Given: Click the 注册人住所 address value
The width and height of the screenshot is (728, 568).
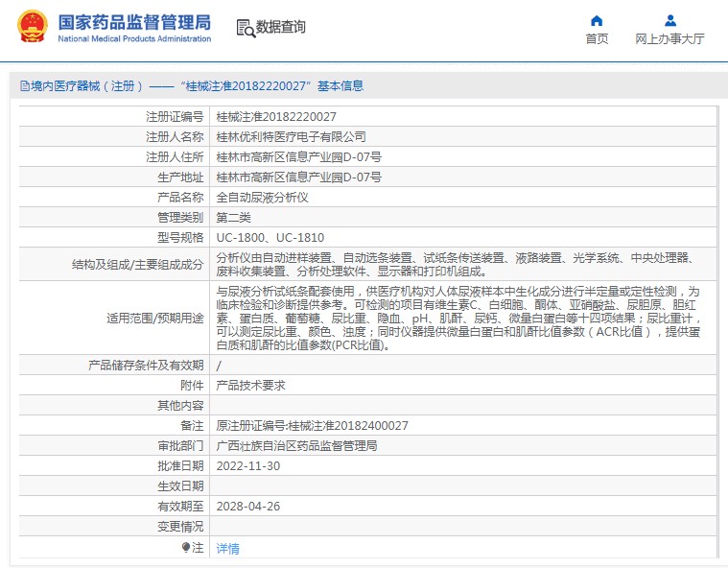Looking at the screenshot, I should [x=299, y=157].
